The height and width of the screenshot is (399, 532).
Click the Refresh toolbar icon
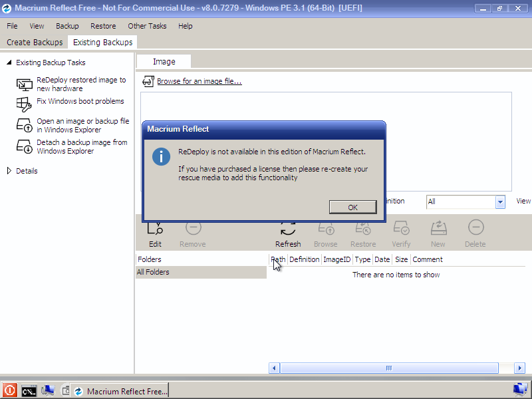click(288, 229)
